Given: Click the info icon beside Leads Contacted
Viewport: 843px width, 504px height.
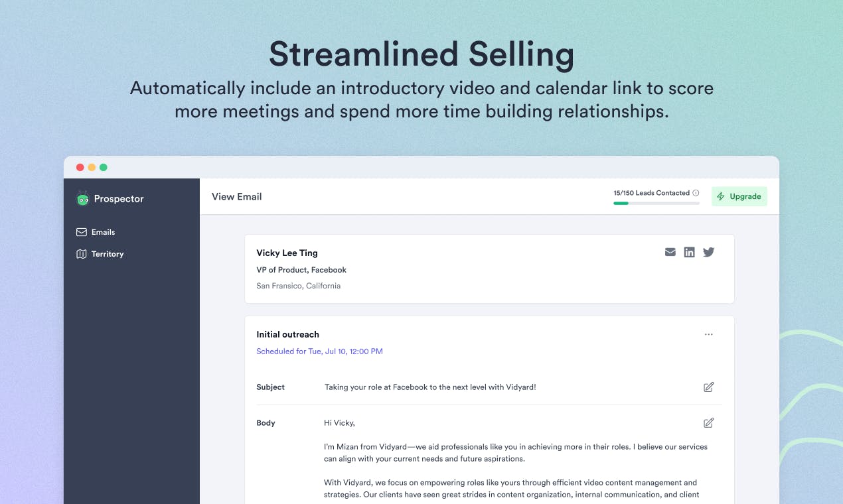Looking at the screenshot, I should pyautogui.click(x=696, y=193).
